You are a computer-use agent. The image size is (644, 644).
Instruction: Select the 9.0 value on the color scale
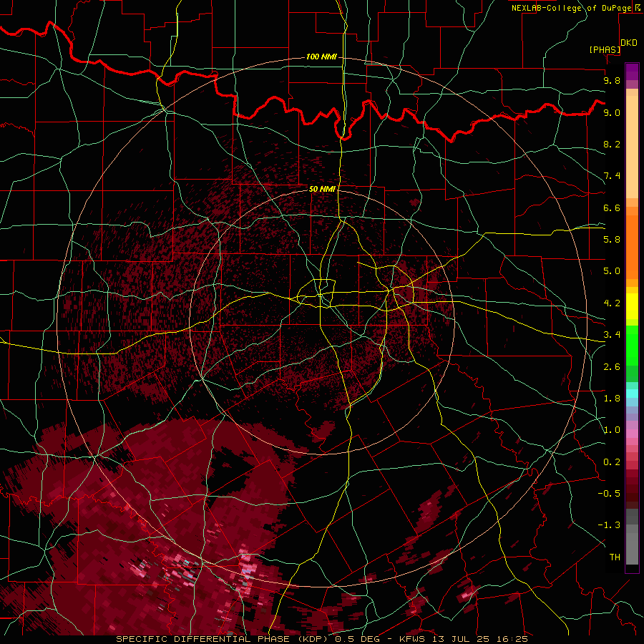[x=612, y=112]
